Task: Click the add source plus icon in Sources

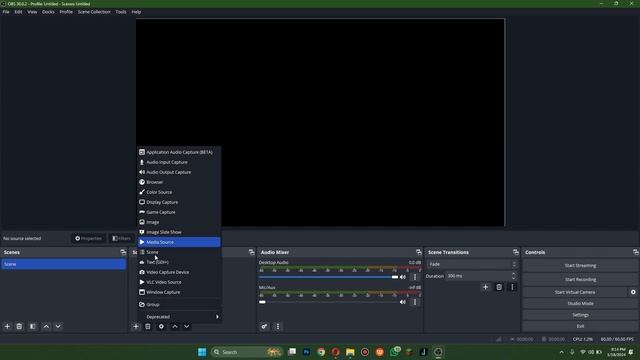Action: pos(136,327)
